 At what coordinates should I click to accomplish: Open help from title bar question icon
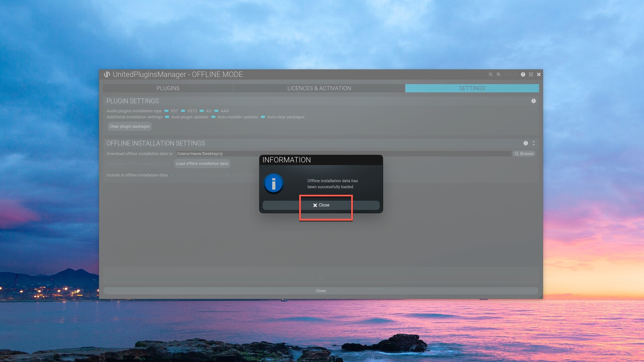[523, 74]
